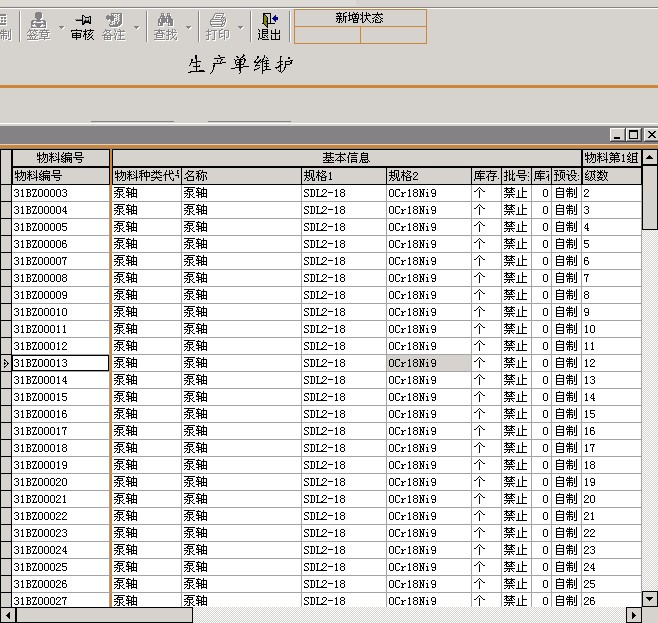Minimize the material list sub-window
Viewport: 658px width, 623px height.
coord(616,135)
